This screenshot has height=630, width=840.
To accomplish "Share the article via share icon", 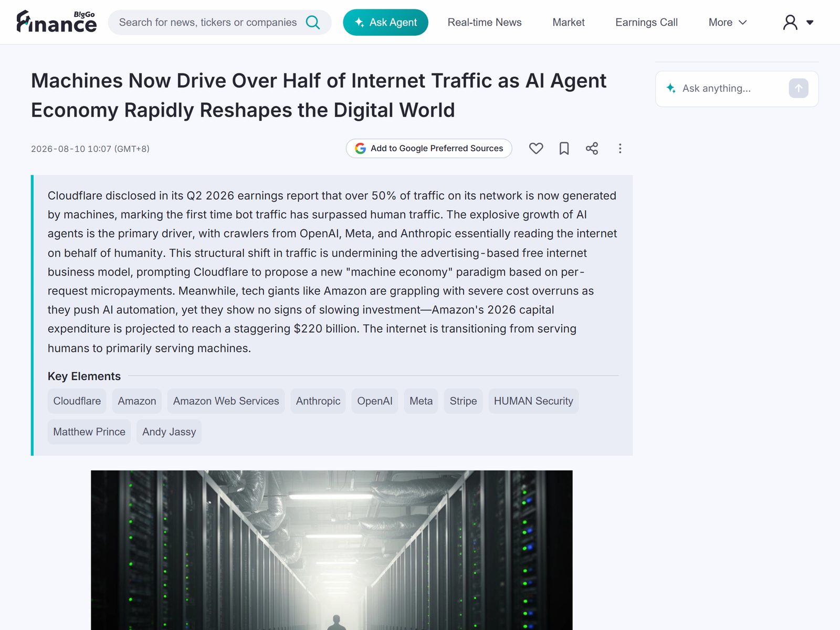I will coord(592,149).
